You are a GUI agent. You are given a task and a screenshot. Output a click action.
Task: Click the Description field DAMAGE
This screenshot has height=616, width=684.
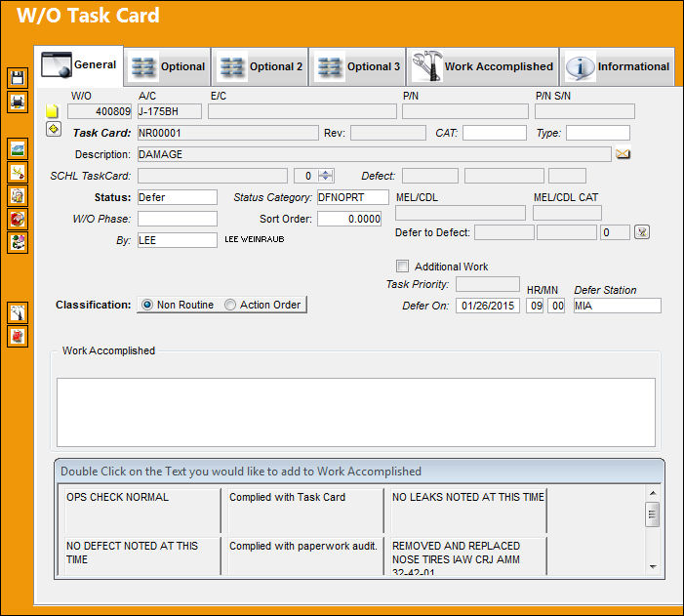tap(375, 154)
